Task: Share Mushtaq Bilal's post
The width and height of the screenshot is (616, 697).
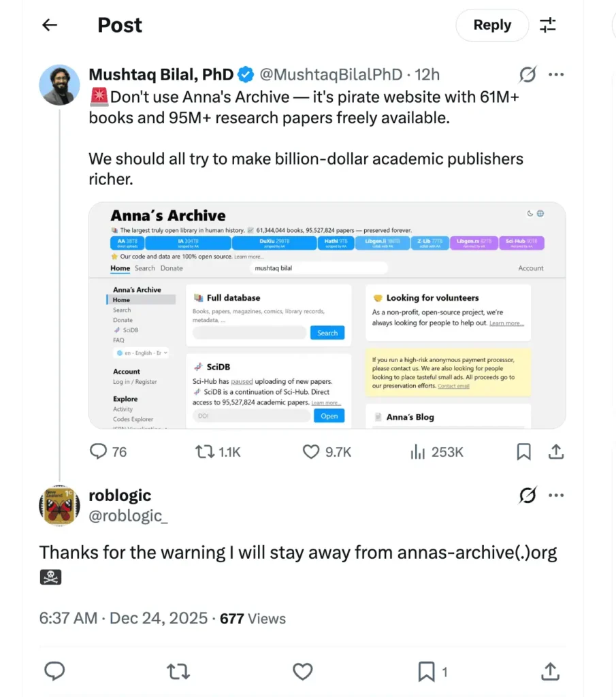Action: [555, 451]
